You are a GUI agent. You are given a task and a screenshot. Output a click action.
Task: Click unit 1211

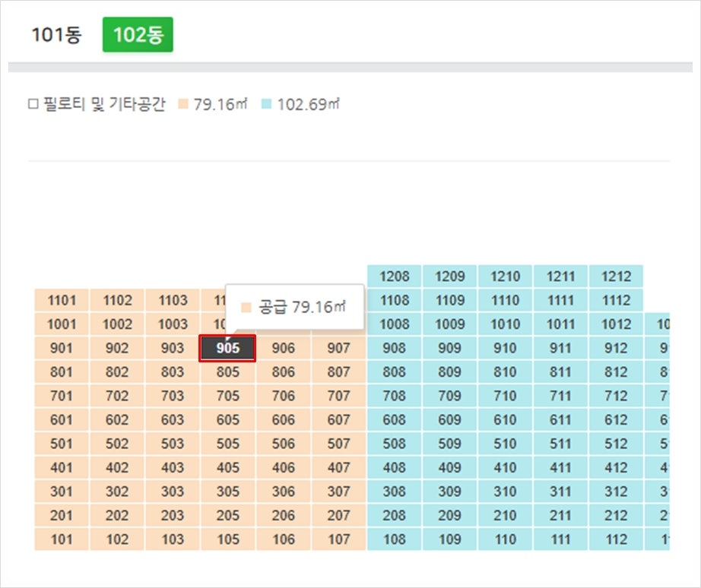560,276
